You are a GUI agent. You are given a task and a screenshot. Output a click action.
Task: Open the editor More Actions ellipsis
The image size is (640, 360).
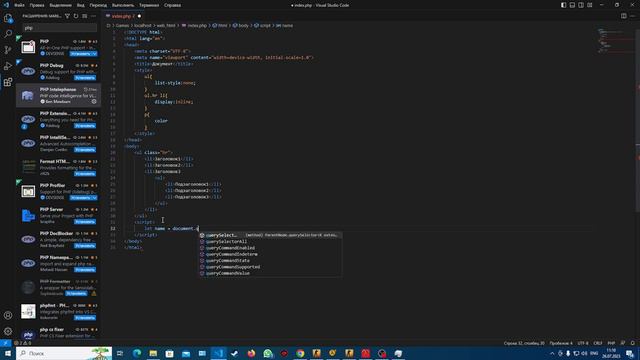click(633, 16)
